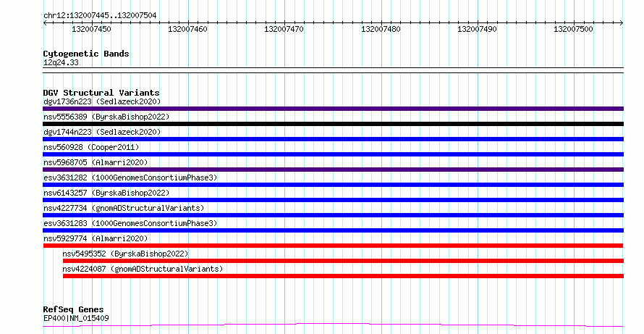Click the red nsv5929774 variant bar
This screenshot has height=334, width=644.
[x=333, y=246]
